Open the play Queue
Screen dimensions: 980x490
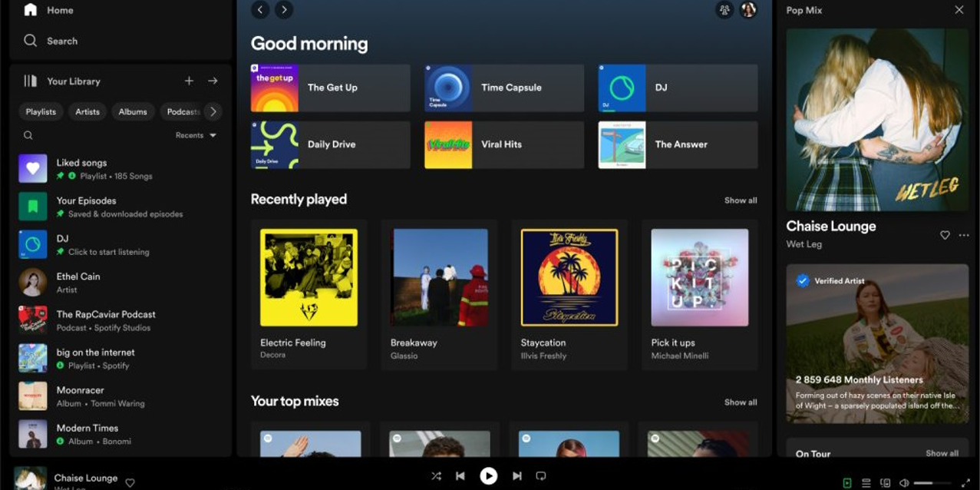point(866,482)
